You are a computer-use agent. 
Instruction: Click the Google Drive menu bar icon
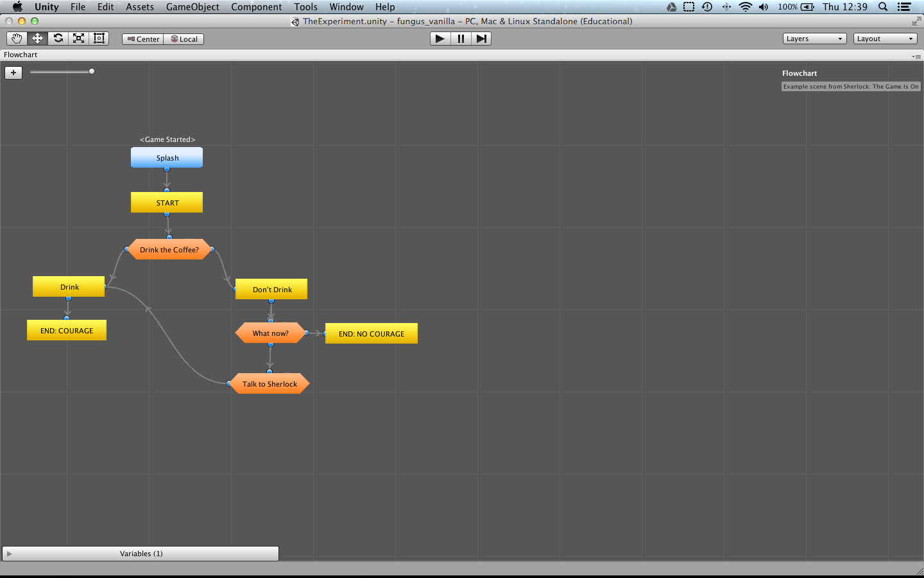671,7
